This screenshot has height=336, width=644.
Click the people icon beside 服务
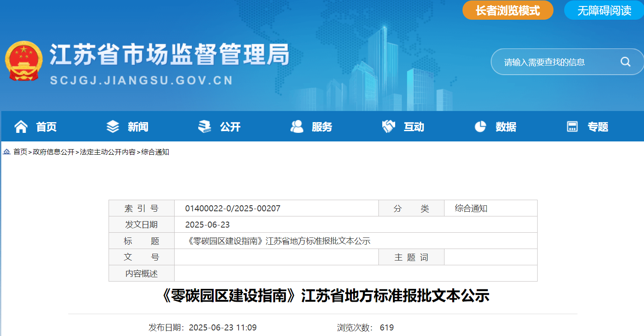click(x=296, y=127)
